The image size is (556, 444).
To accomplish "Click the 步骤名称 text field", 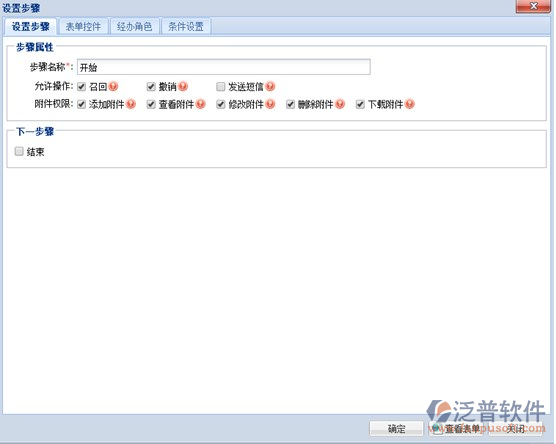I will click(x=224, y=67).
